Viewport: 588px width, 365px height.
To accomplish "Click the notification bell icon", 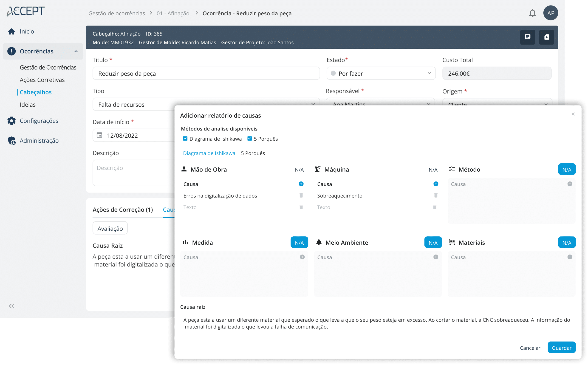I will pos(532,13).
